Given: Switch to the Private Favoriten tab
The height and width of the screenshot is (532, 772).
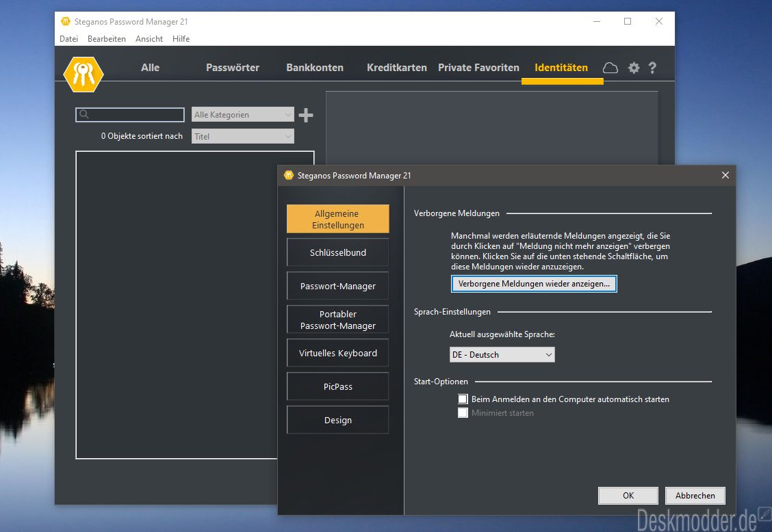Looking at the screenshot, I should click(478, 68).
